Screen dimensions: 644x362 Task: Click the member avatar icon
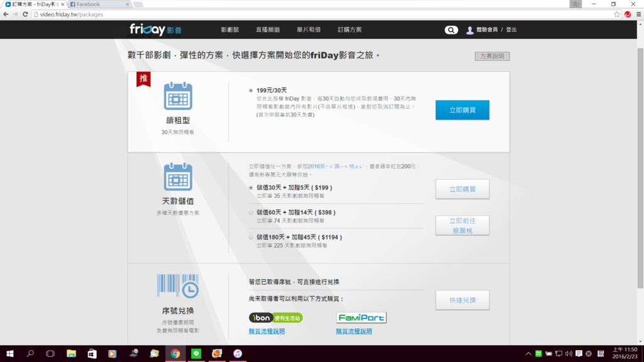click(470, 30)
